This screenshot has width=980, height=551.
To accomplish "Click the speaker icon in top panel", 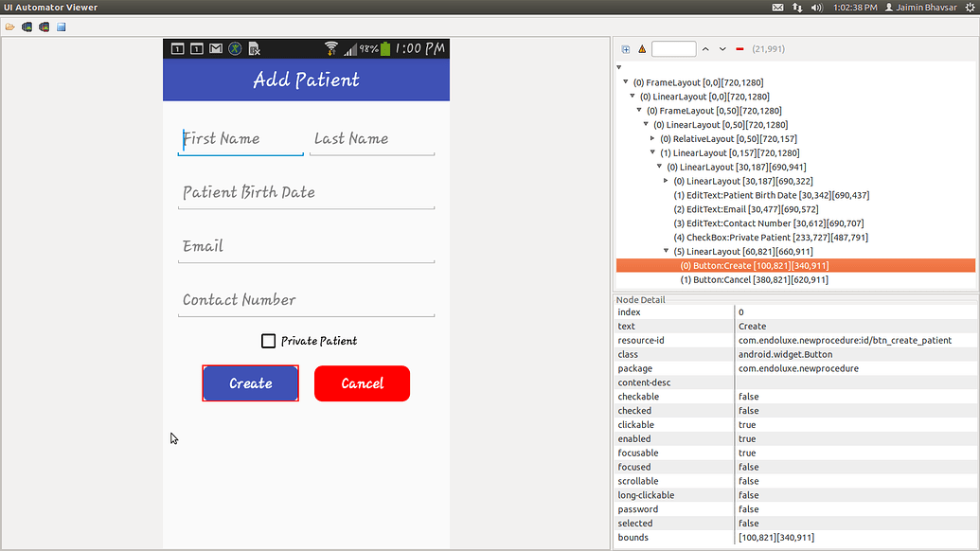I will tap(816, 7).
